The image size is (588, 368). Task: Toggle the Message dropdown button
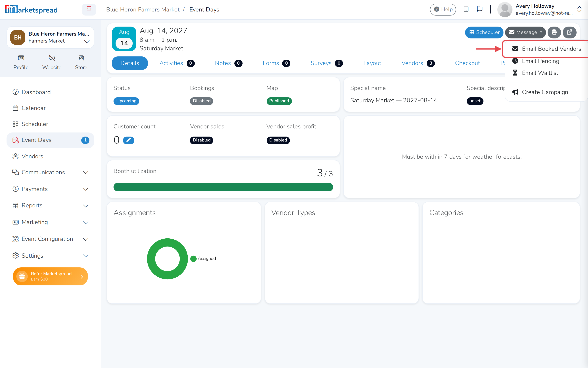[x=525, y=32]
